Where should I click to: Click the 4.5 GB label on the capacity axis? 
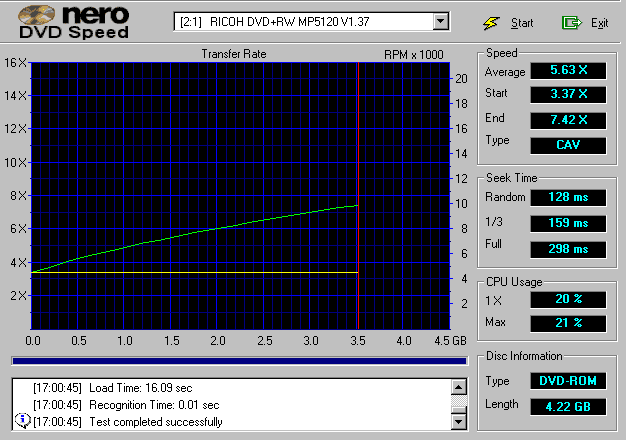click(x=450, y=341)
